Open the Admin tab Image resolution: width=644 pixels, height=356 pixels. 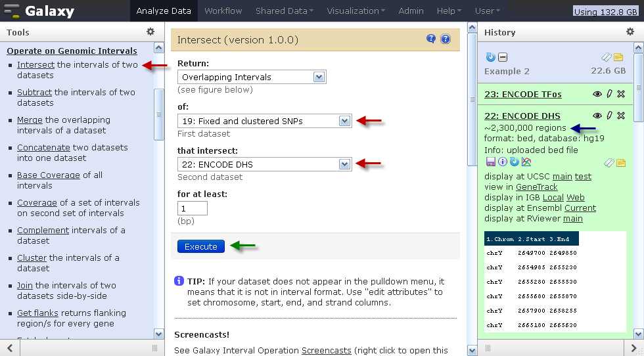click(x=411, y=11)
